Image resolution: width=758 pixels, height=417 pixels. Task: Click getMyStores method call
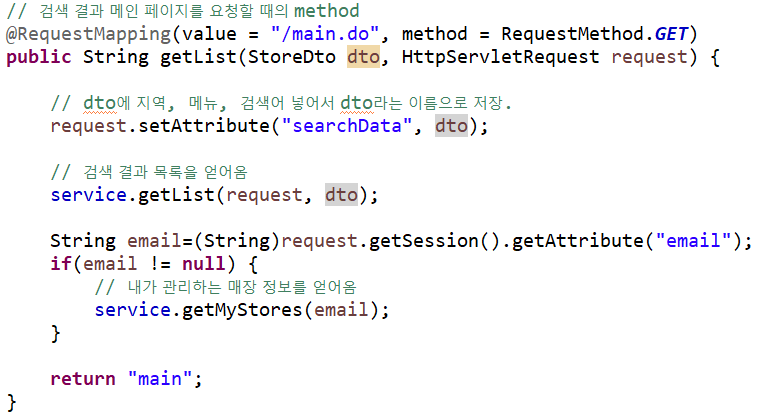[242, 310]
